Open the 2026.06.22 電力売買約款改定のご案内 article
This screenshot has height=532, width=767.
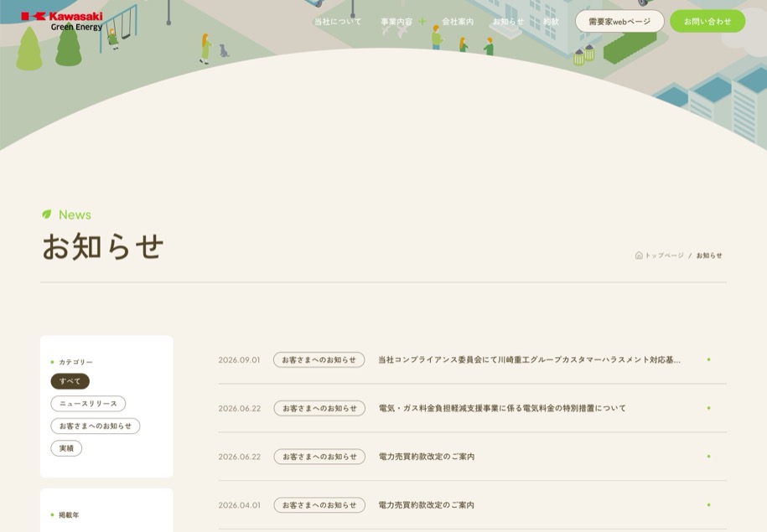(426, 457)
